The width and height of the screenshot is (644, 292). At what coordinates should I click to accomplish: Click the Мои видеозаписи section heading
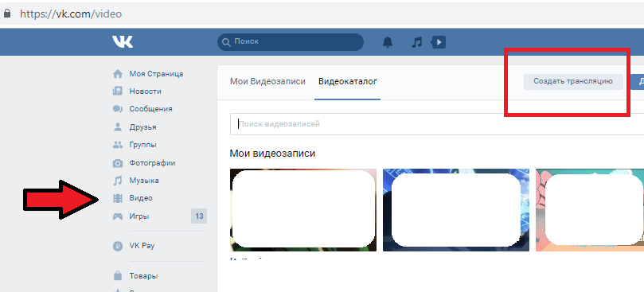click(272, 154)
